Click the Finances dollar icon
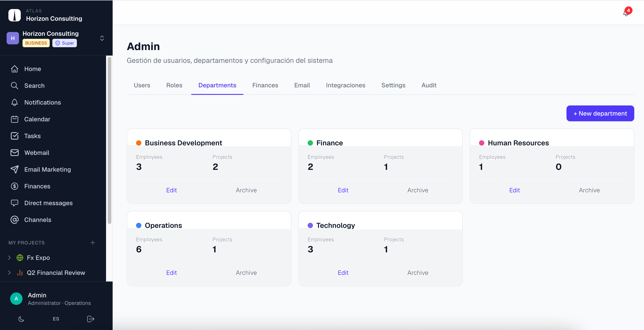Screen dimensions: 644x330 coord(15,186)
